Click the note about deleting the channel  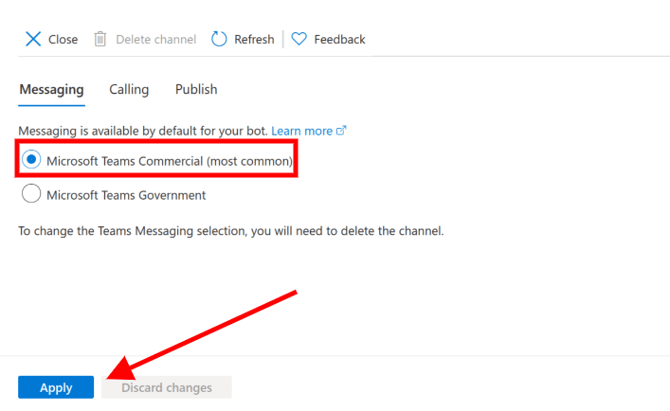231,231
